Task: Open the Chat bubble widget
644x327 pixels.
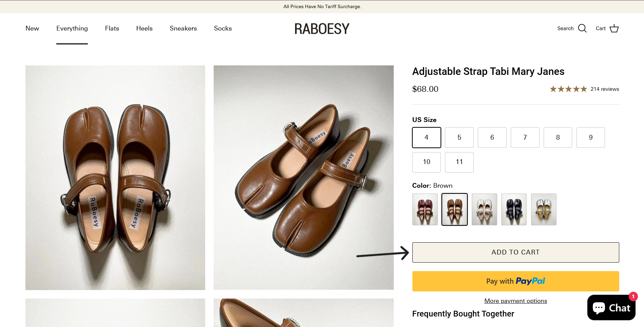Action: [x=611, y=308]
